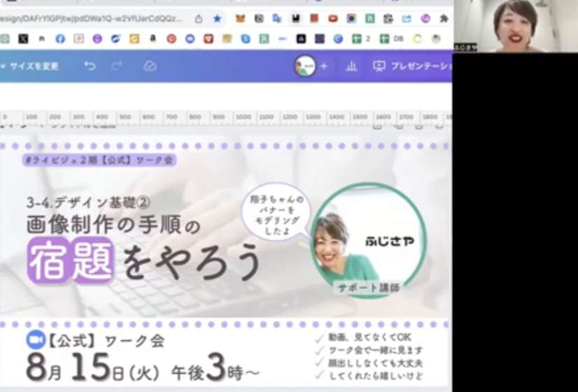Click the user profile avatar in header
Image resolution: width=578 pixels, height=392 pixels.
[x=304, y=66]
